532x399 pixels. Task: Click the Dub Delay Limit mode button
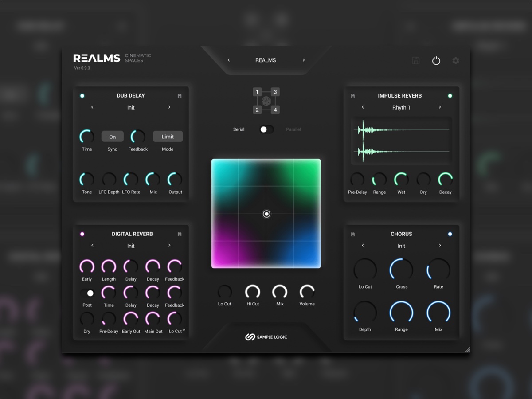pyautogui.click(x=168, y=137)
